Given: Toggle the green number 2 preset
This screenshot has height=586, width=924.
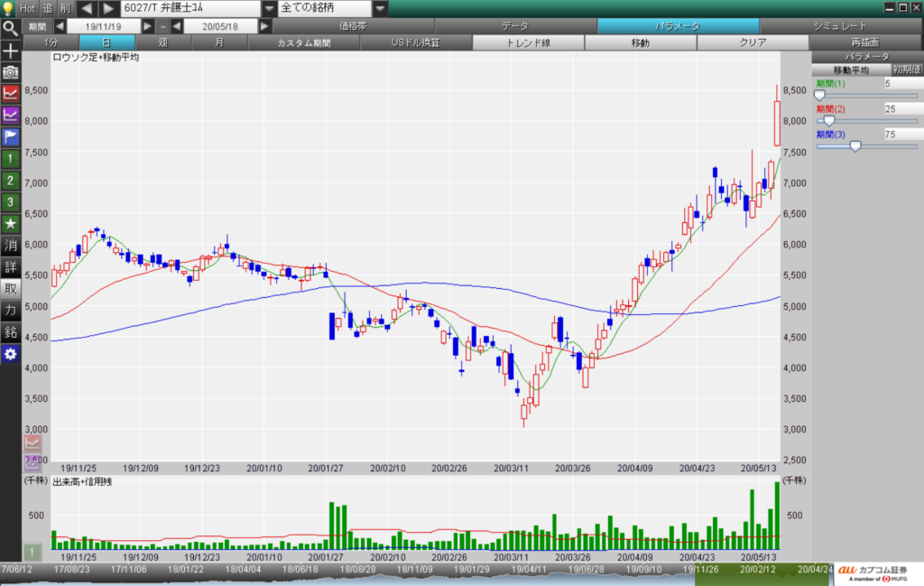Looking at the screenshot, I should pos(10,181).
